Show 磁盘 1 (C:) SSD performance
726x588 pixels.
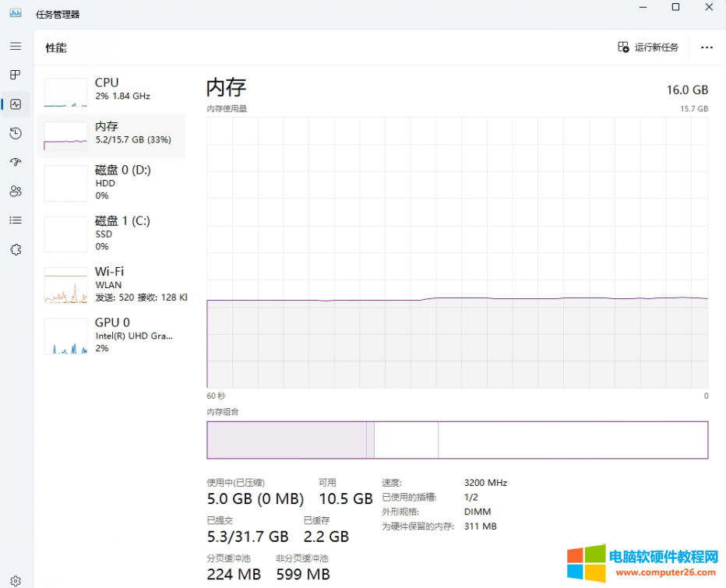[x=111, y=233]
